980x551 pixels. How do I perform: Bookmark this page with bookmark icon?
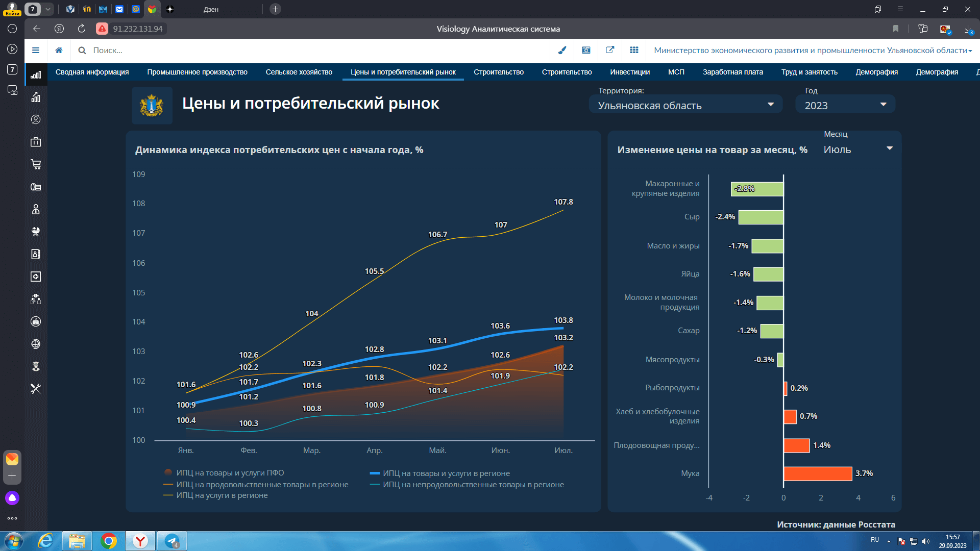point(896,29)
